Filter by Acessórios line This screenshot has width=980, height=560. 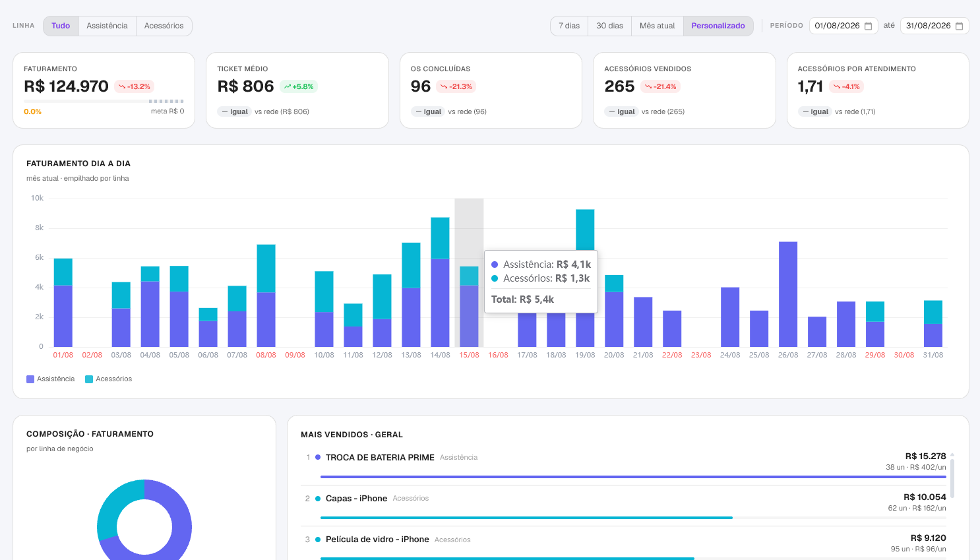tap(164, 26)
